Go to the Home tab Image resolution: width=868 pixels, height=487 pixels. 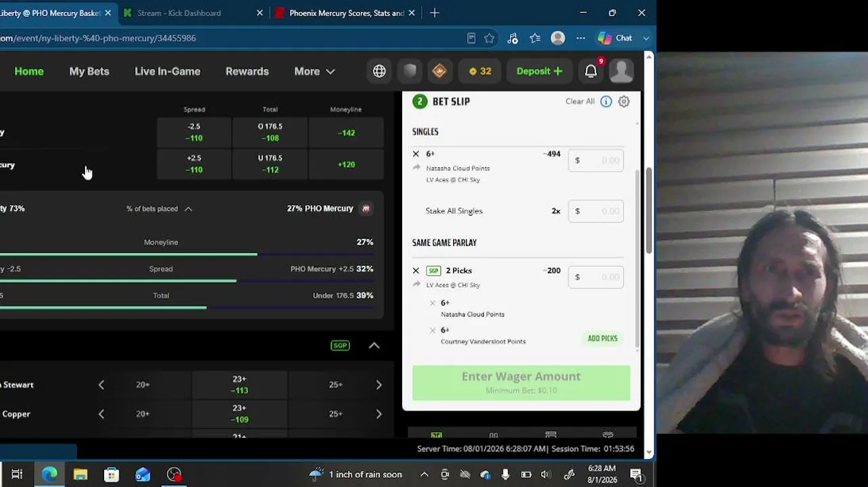tap(29, 71)
